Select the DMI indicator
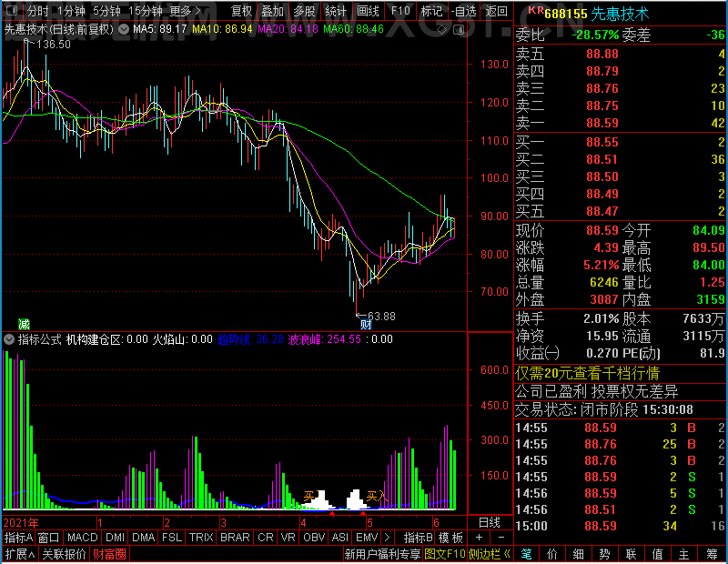This screenshot has height=564, width=728. tap(115, 538)
